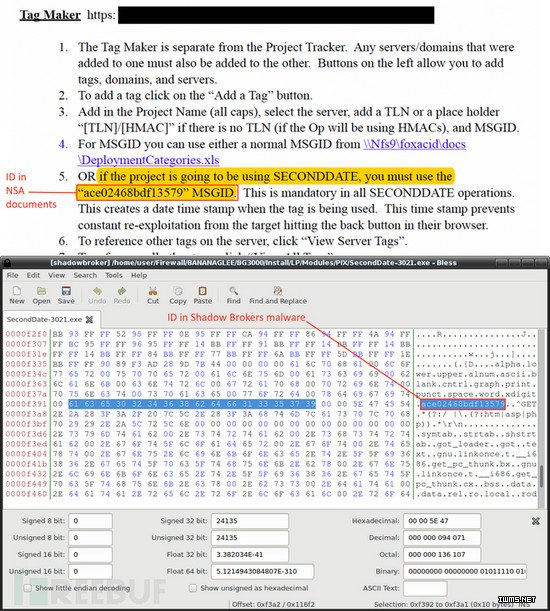
Task: Click the Unsigned 16 bit field
Action: point(90,571)
